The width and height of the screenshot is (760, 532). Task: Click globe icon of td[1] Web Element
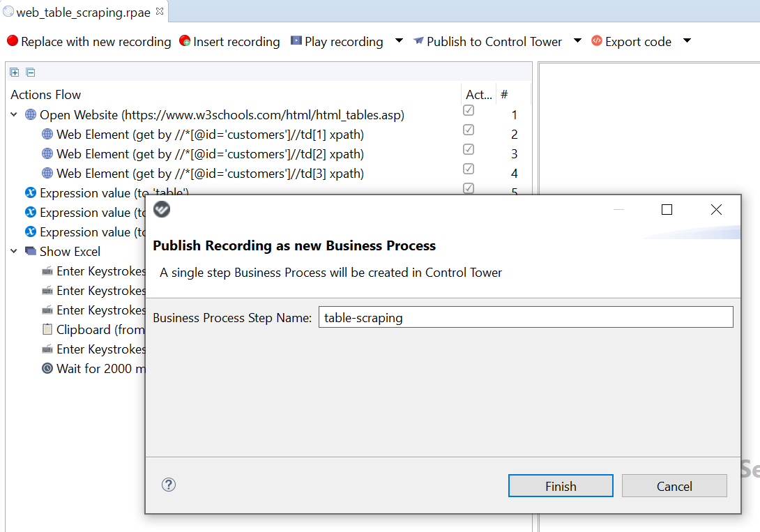(x=47, y=134)
